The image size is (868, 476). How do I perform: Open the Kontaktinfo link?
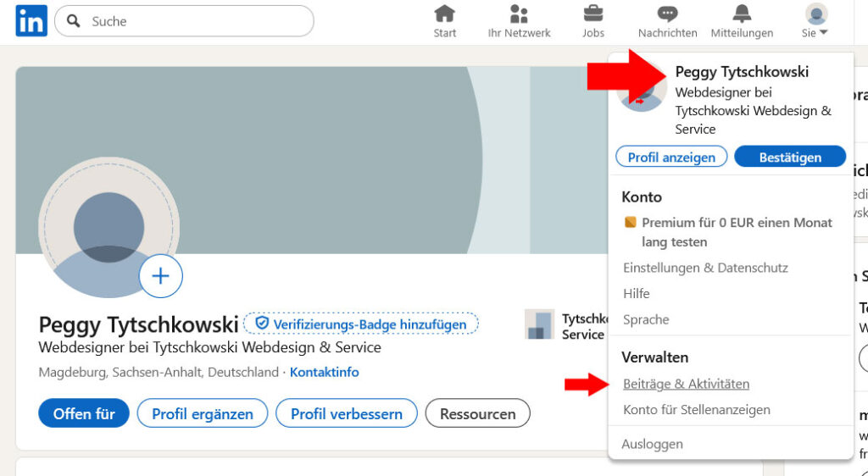click(324, 373)
